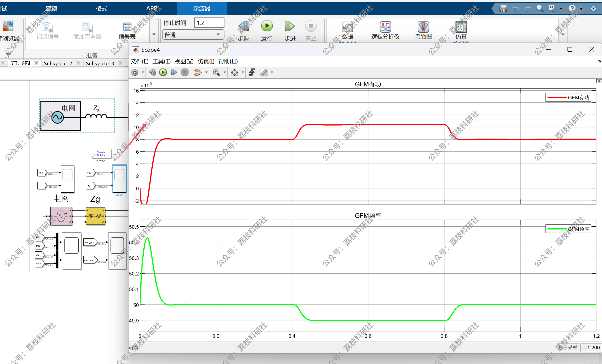Open 仿真管理器 simulation manager
602x364 pixels.
461,32
